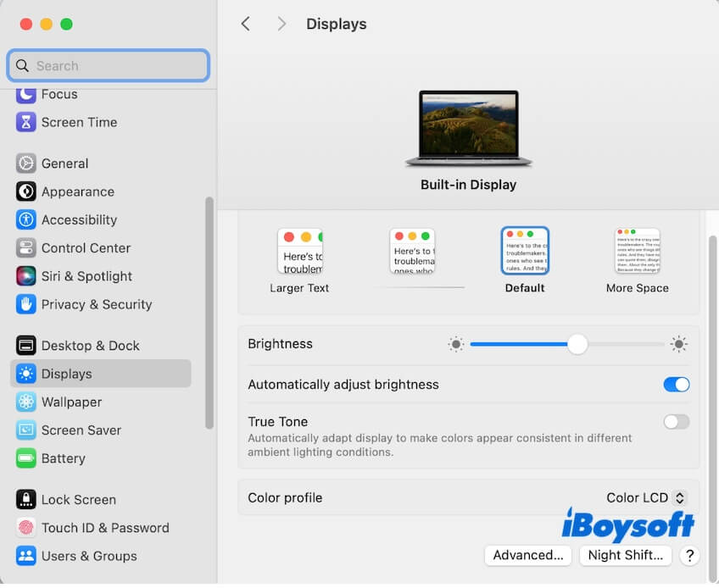Open Focus settings in the sidebar
The height and width of the screenshot is (588, 719).
click(59, 94)
